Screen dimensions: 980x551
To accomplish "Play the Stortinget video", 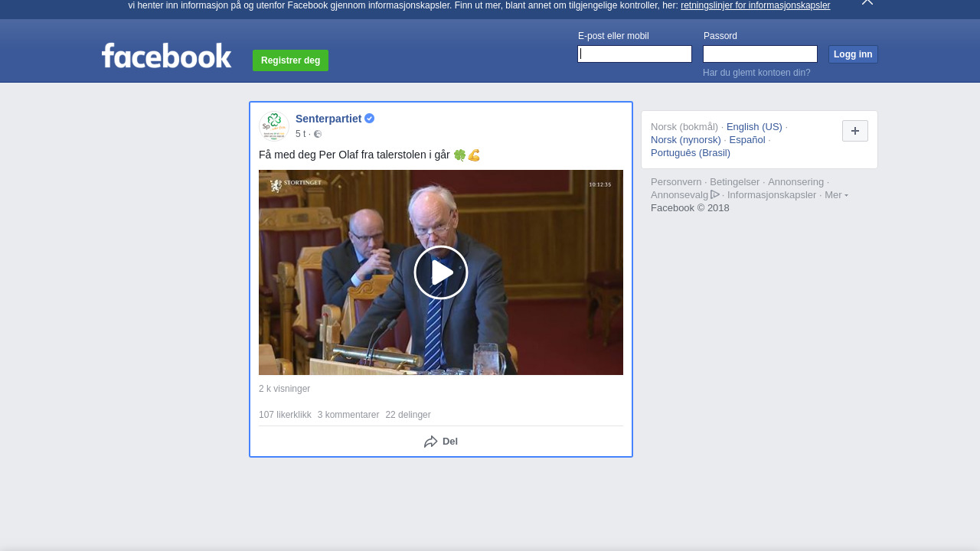I will [x=441, y=272].
